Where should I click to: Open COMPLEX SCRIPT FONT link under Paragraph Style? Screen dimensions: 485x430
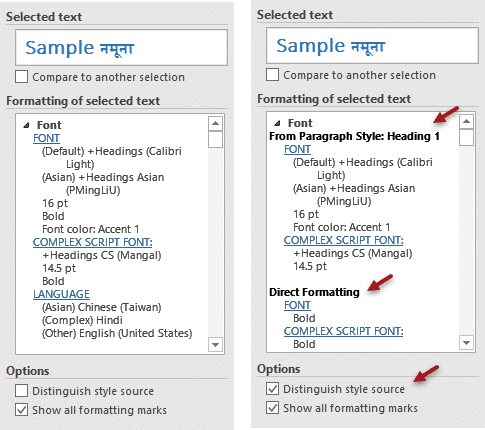[344, 240]
